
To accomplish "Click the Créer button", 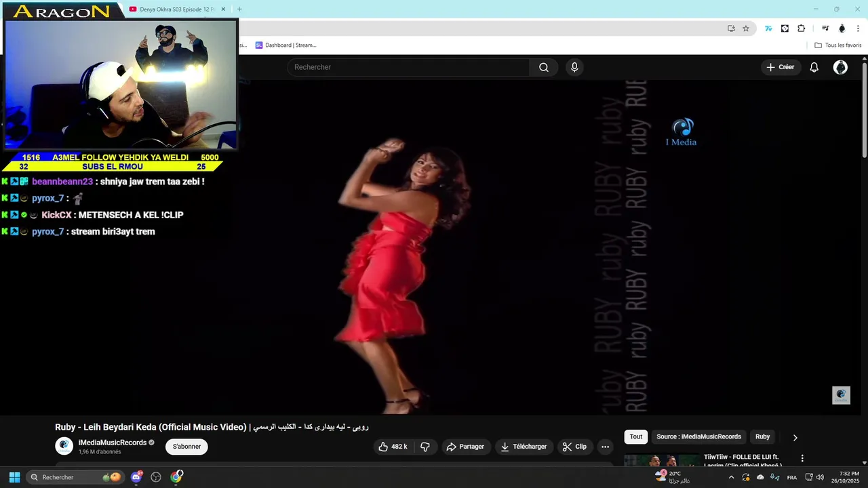I will 780,67.
